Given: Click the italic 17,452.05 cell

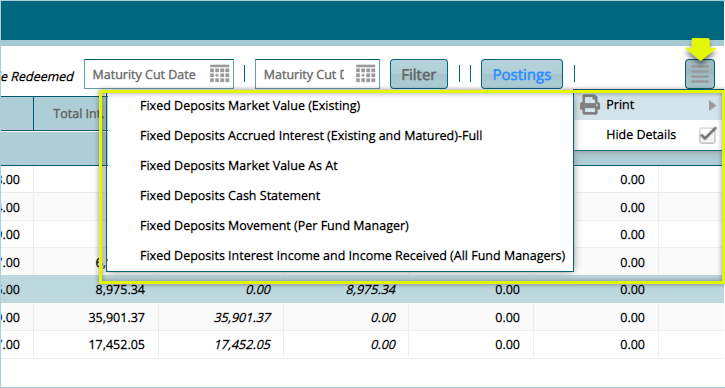Looking at the screenshot, I should 242,345.
